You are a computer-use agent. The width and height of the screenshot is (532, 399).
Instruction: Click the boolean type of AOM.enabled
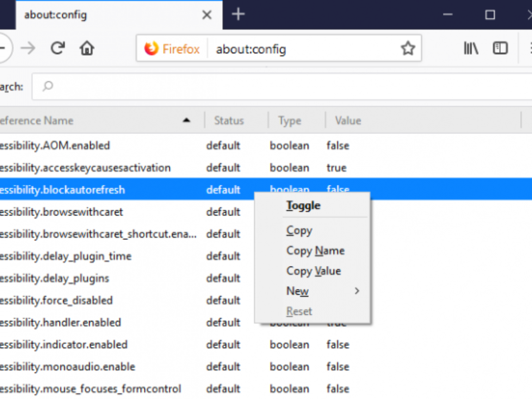289,146
